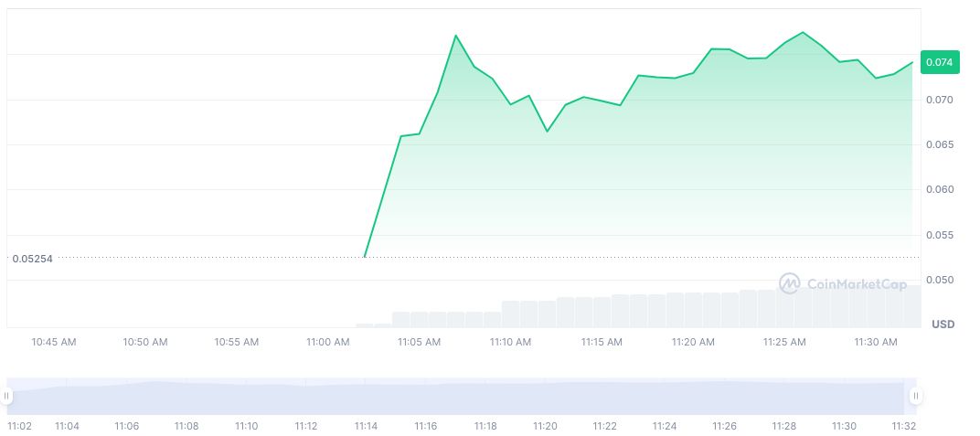The image size is (980, 436).
Task: Click the 0.065 price axis label
Action: [940, 144]
